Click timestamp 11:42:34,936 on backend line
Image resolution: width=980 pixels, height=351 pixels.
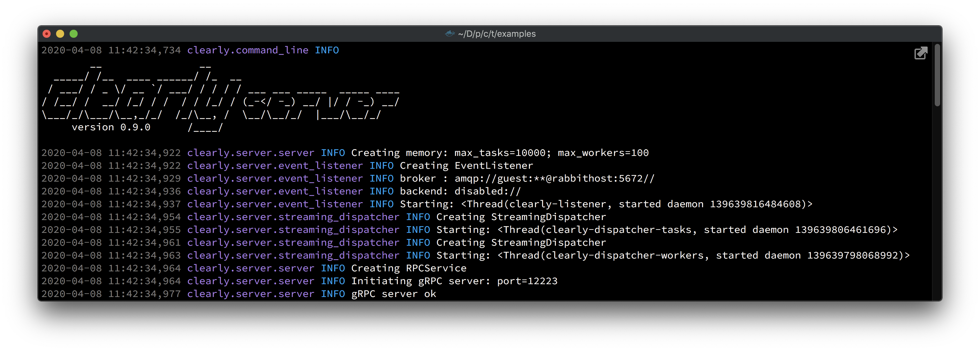click(x=145, y=191)
